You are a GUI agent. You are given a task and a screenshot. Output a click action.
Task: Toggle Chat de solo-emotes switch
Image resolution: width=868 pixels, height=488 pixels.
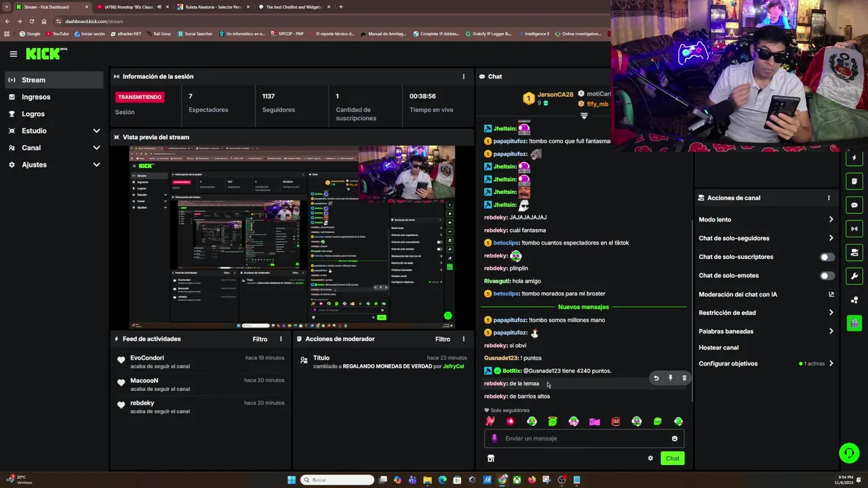pyautogui.click(x=827, y=276)
